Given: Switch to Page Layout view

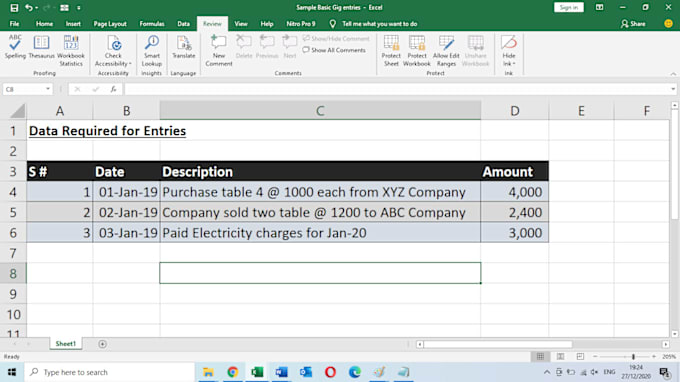Looking at the screenshot, I should tap(560, 356).
